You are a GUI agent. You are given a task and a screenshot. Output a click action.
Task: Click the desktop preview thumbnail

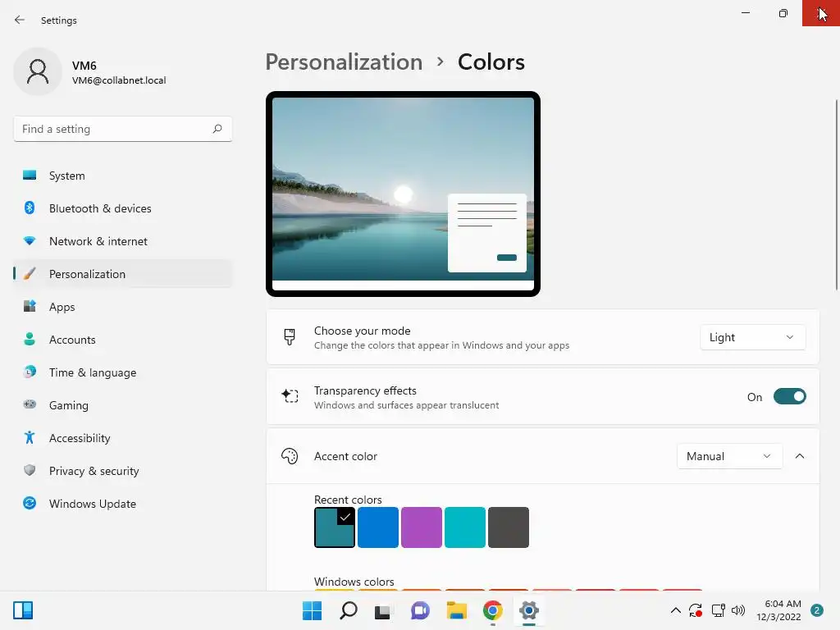pyautogui.click(x=403, y=194)
